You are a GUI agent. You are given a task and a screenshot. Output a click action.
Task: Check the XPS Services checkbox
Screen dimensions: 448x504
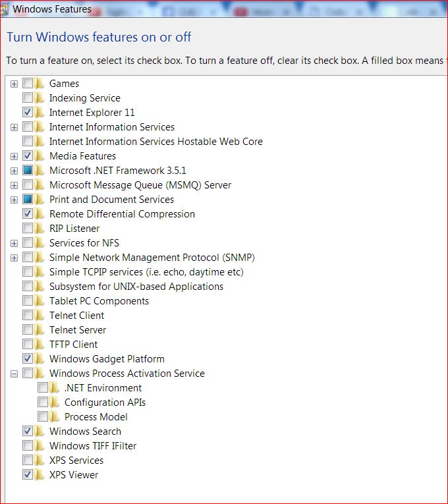[28, 461]
